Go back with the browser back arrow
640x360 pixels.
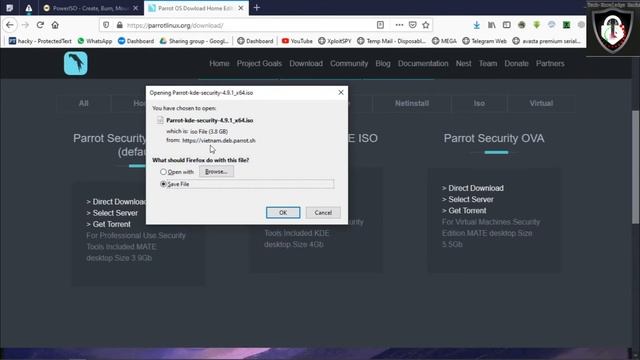click(x=10, y=25)
